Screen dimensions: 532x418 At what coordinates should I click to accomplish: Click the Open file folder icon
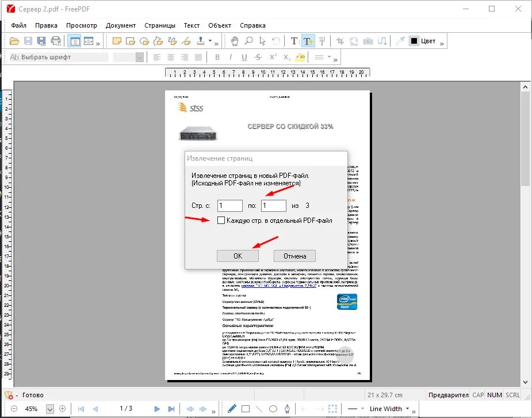(14, 41)
